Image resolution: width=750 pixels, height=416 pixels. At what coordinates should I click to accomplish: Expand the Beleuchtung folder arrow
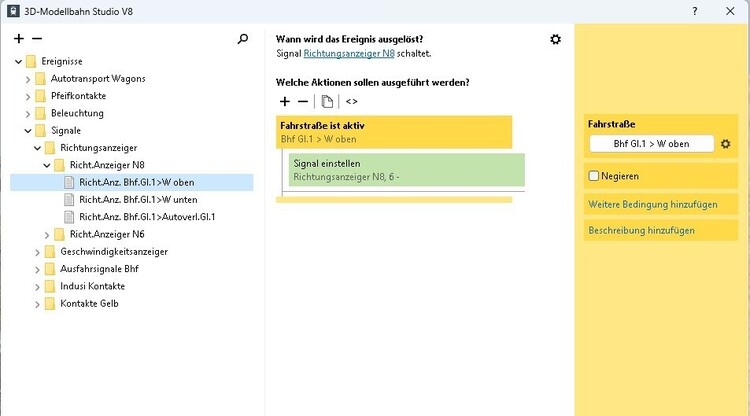pyautogui.click(x=28, y=114)
